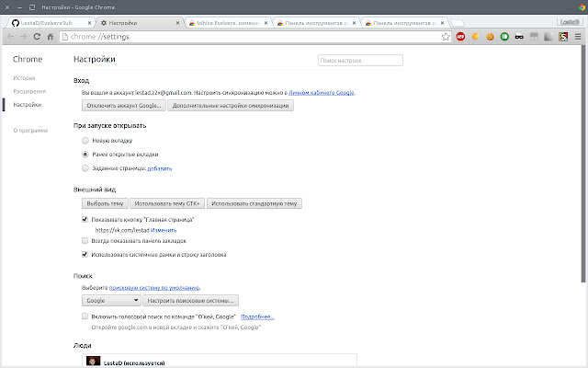Open the Google search engine dropdown

[x=111, y=301]
